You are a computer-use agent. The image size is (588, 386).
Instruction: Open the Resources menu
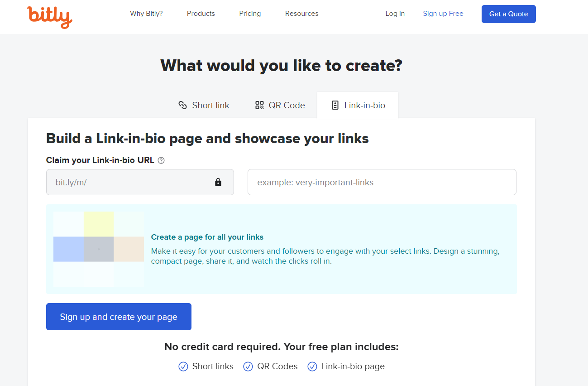tap(301, 14)
